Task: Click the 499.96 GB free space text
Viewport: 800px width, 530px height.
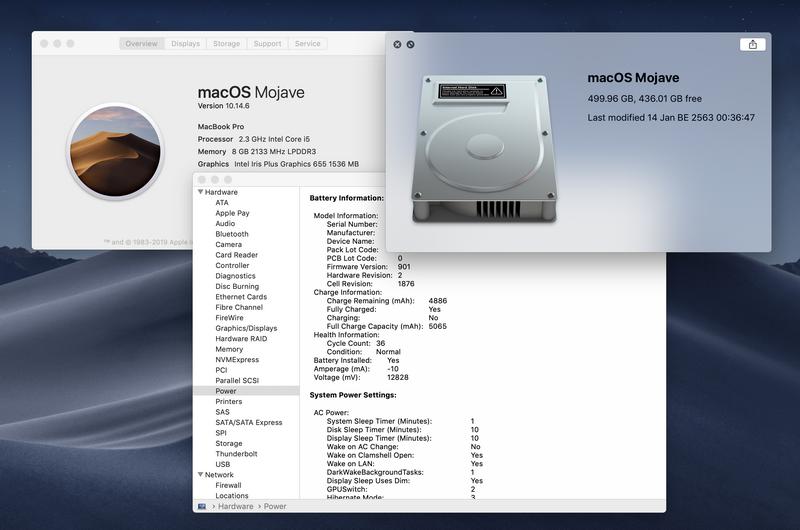Action: click(x=644, y=98)
